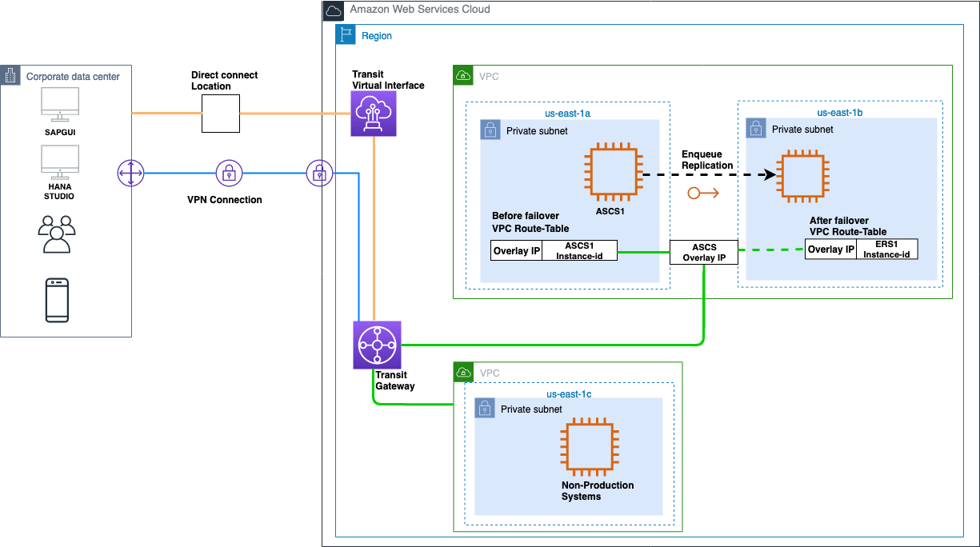Viewport: 980px width, 547px height.
Task: Click the mobile phone icon
Action: coord(57,299)
